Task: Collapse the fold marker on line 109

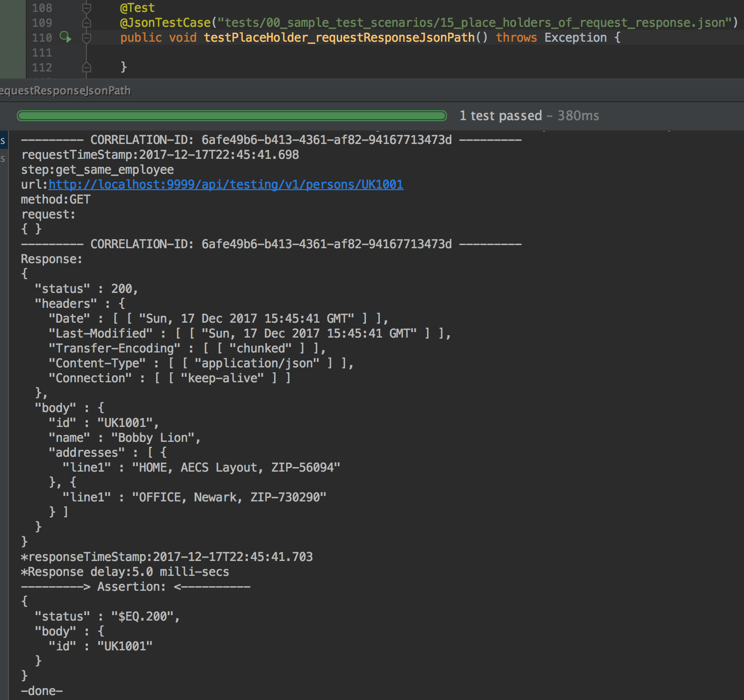Action: point(86,23)
